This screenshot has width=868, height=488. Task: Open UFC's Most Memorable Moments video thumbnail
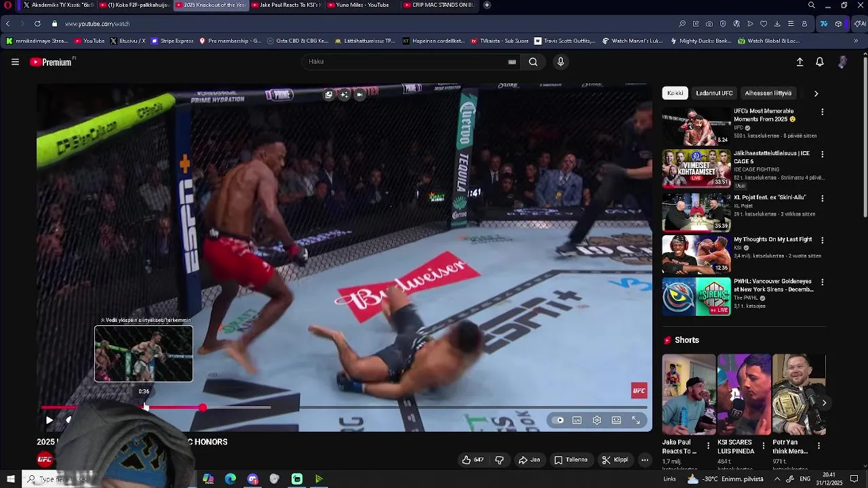click(696, 126)
